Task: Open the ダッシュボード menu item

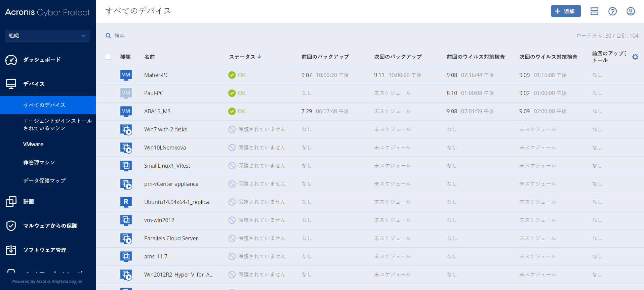Action: click(42, 60)
